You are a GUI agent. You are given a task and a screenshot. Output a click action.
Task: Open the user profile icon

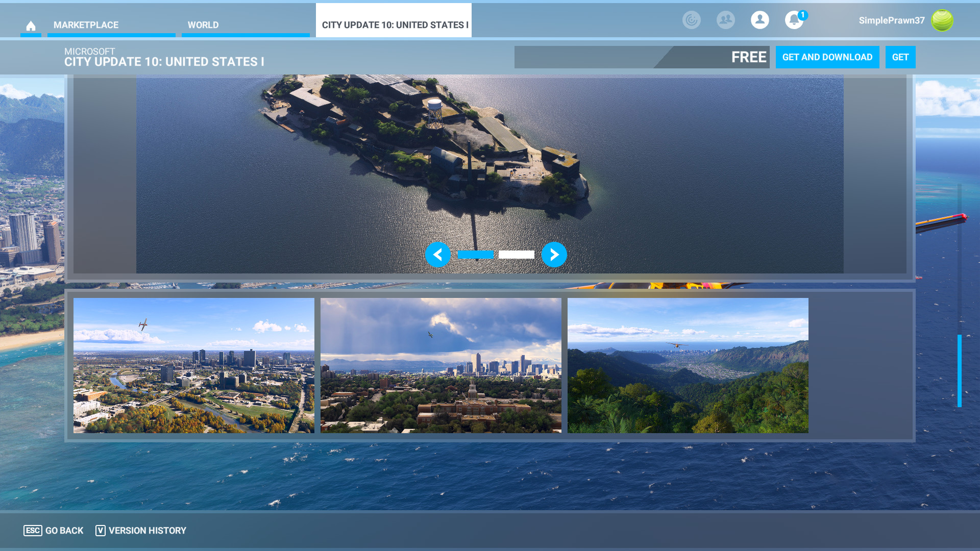pos(759,20)
